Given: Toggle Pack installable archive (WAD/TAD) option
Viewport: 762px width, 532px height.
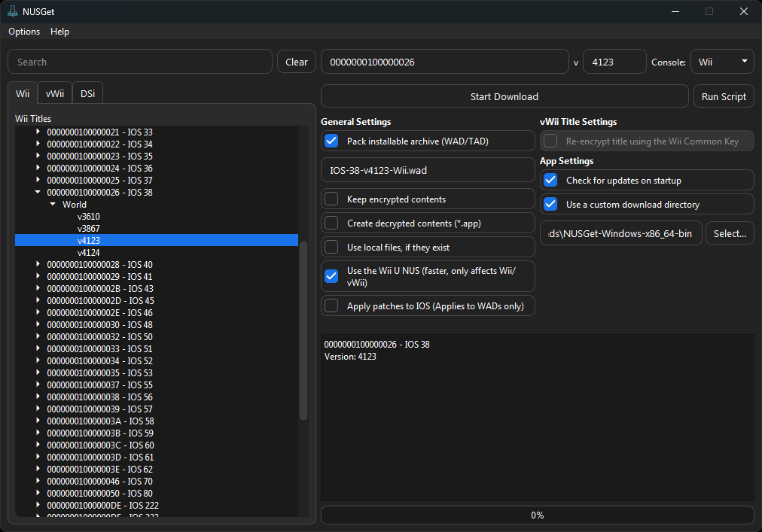Looking at the screenshot, I should (331, 141).
